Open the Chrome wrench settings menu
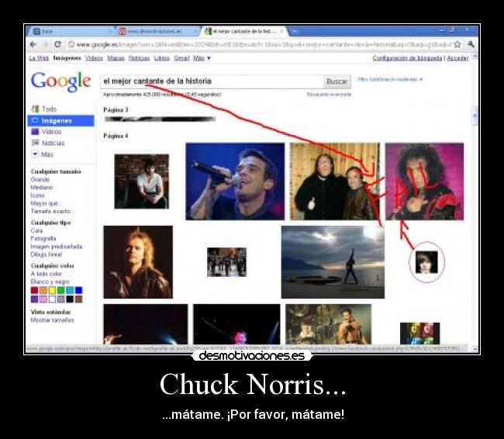Viewport: 504px width, 439px height. point(471,44)
